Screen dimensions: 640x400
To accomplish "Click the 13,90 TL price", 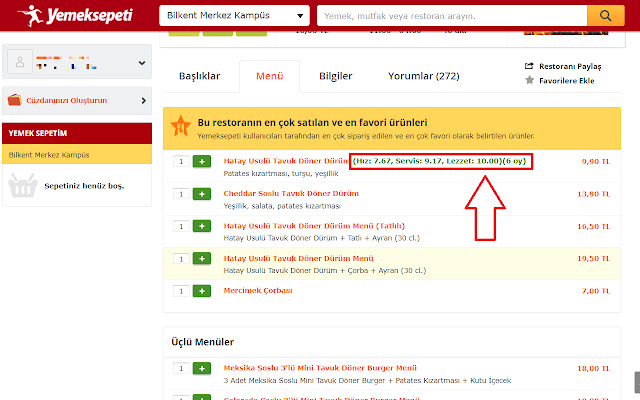I will pos(593,194).
